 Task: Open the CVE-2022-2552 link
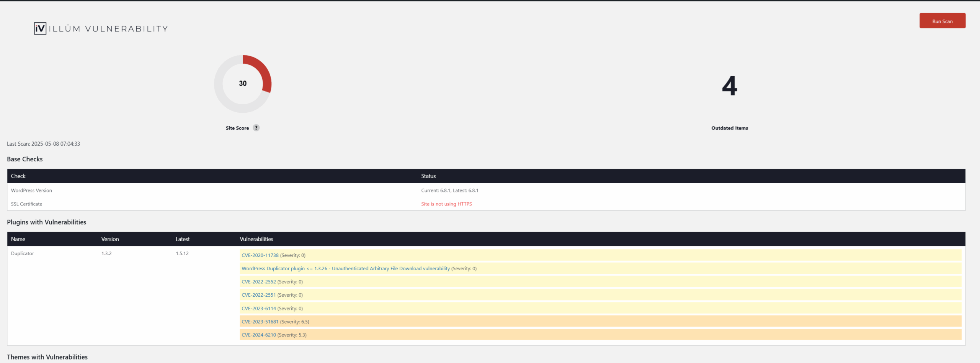pyautogui.click(x=258, y=282)
